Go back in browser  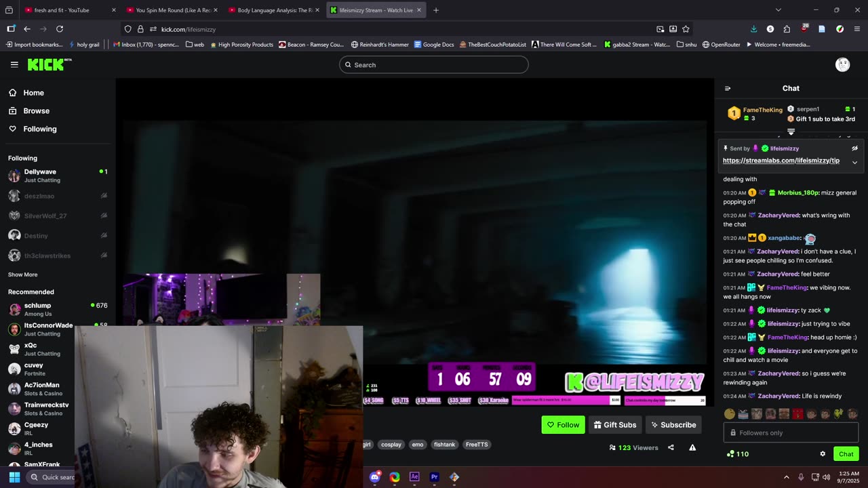pos(27,29)
